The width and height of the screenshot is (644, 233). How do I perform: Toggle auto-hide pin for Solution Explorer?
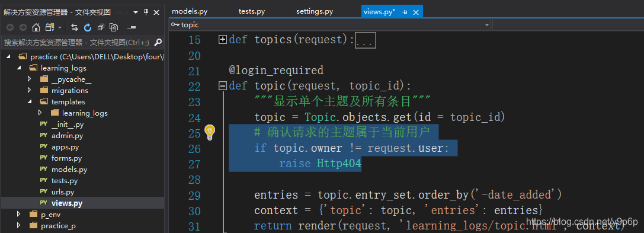point(146,12)
